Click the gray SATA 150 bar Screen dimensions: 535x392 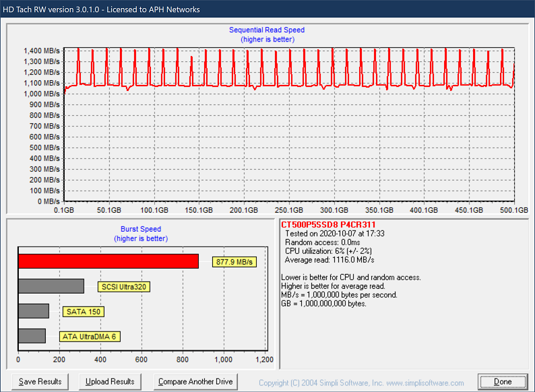(x=34, y=311)
